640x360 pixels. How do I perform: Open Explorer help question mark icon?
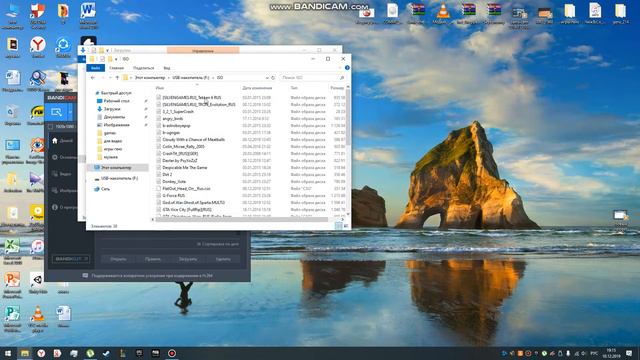click(x=347, y=68)
